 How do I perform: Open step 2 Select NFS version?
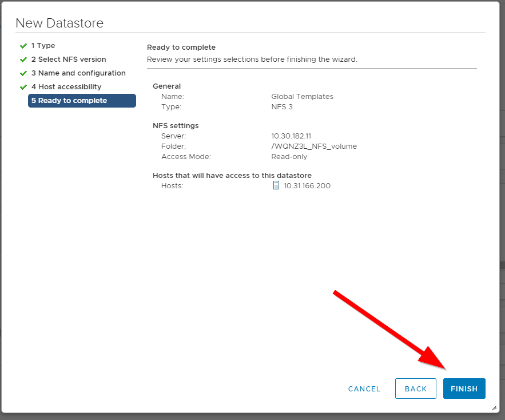point(69,60)
